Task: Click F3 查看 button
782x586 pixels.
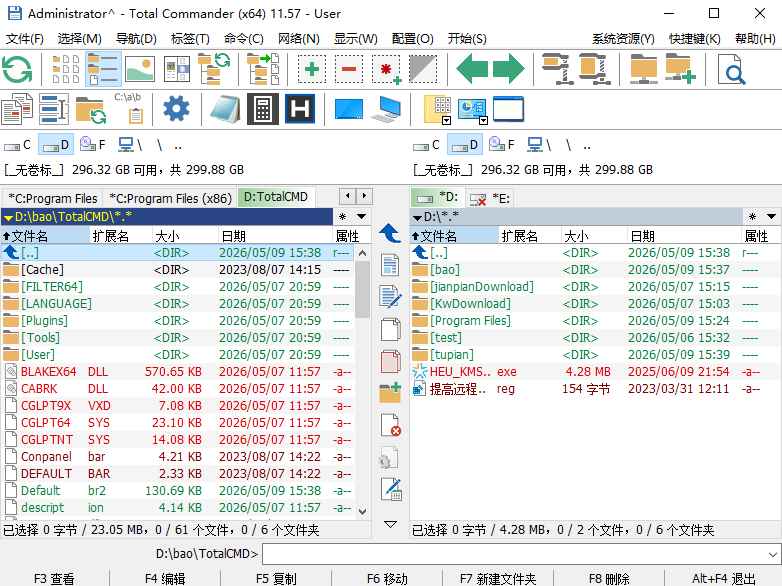Action: (54, 579)
